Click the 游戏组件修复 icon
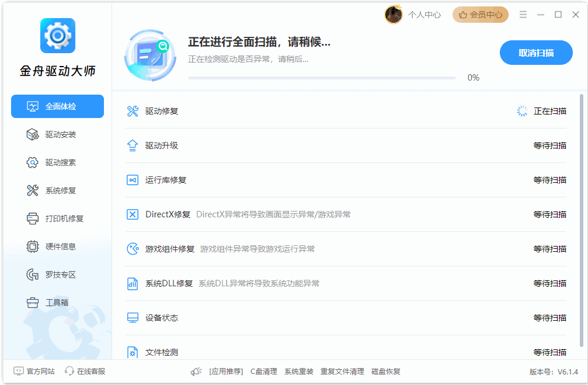 click(x=133, y=249)
